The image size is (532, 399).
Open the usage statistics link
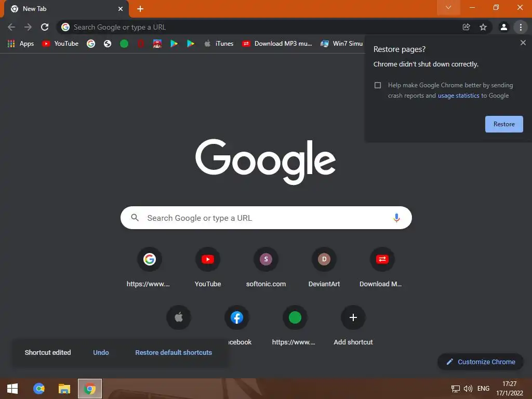click(x=458, y=96)
